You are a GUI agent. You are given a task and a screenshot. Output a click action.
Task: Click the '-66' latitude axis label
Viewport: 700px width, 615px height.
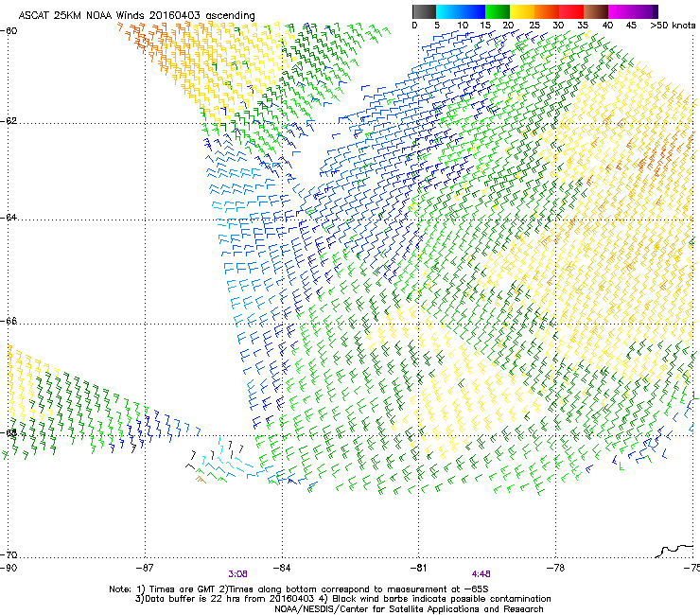(9, 322)
